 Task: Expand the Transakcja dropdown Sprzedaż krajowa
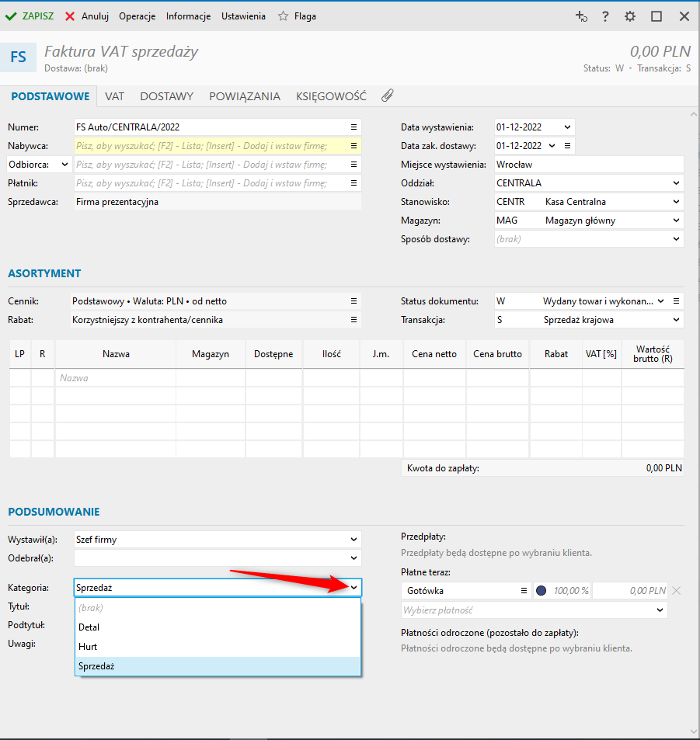coord(676,319)
